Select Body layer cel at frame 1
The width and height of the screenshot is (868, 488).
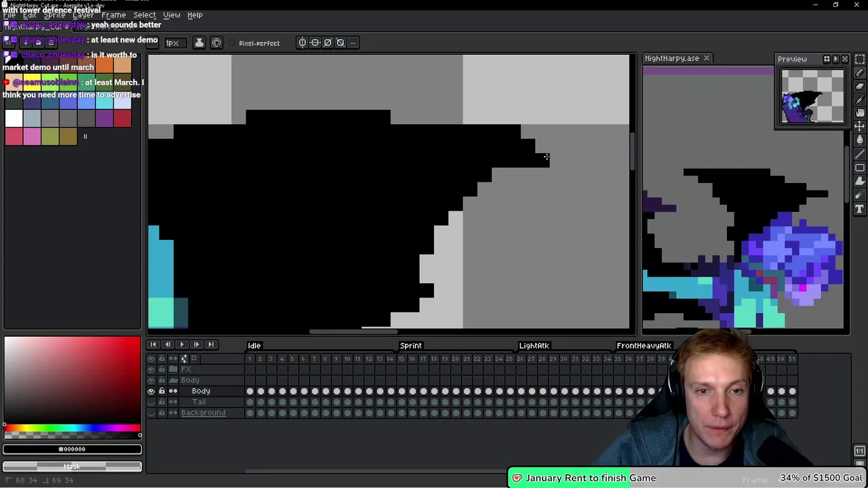pos(250,391)
